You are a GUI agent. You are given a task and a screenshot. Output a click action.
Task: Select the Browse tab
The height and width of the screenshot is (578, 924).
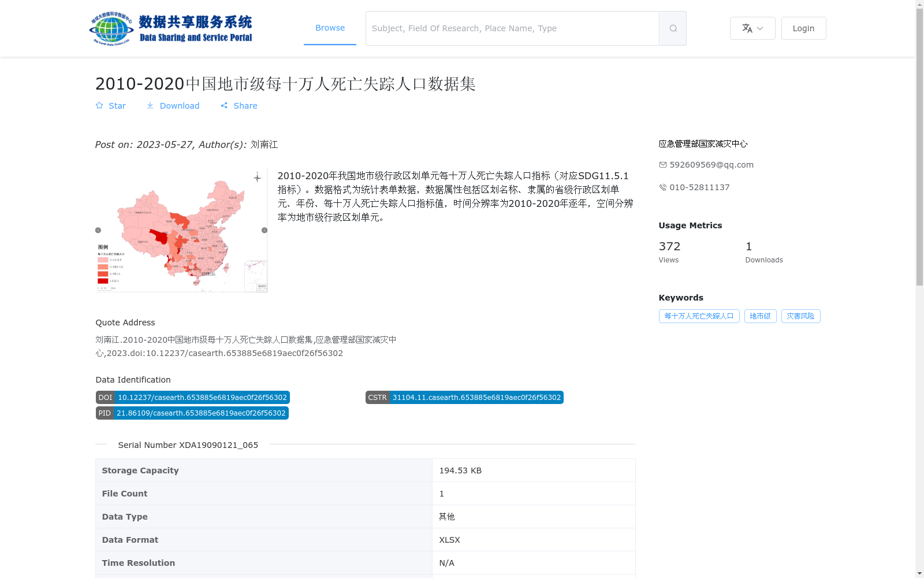pos(330,28)
